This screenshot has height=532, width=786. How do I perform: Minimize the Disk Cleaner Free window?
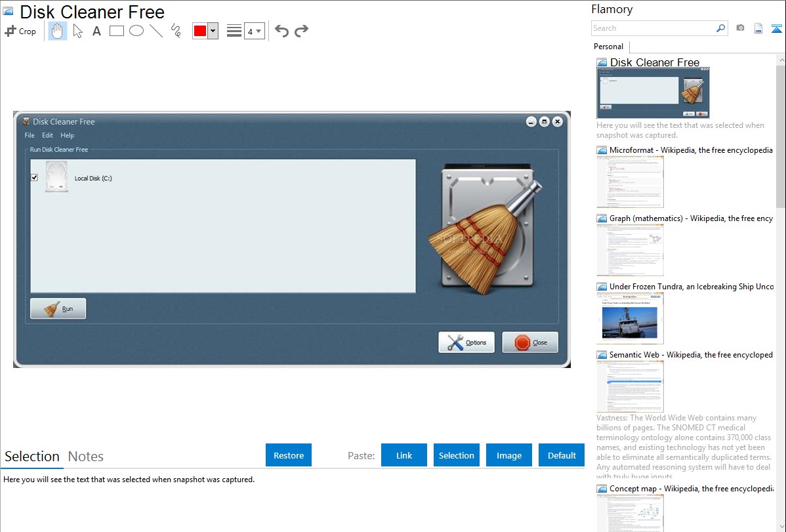[x=531, y=122]
